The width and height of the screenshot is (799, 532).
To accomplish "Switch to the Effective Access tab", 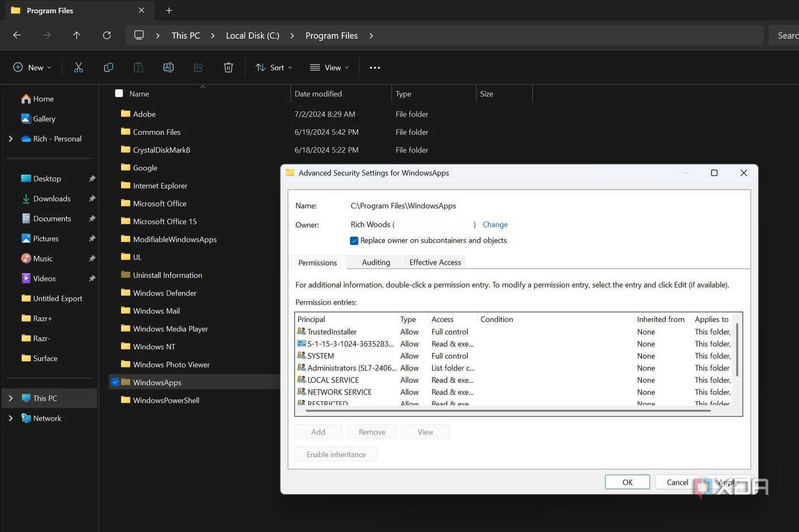I will point(434,262).
